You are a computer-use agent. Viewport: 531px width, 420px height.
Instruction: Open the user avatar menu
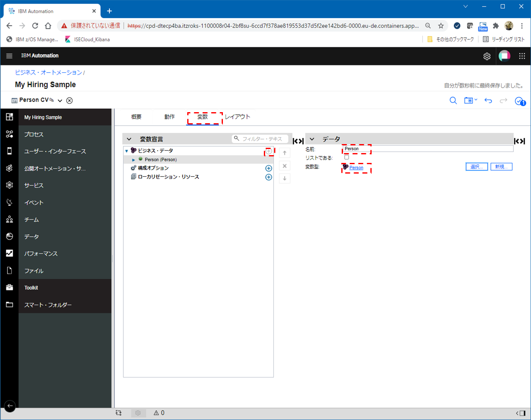click(x=504, y=56)
